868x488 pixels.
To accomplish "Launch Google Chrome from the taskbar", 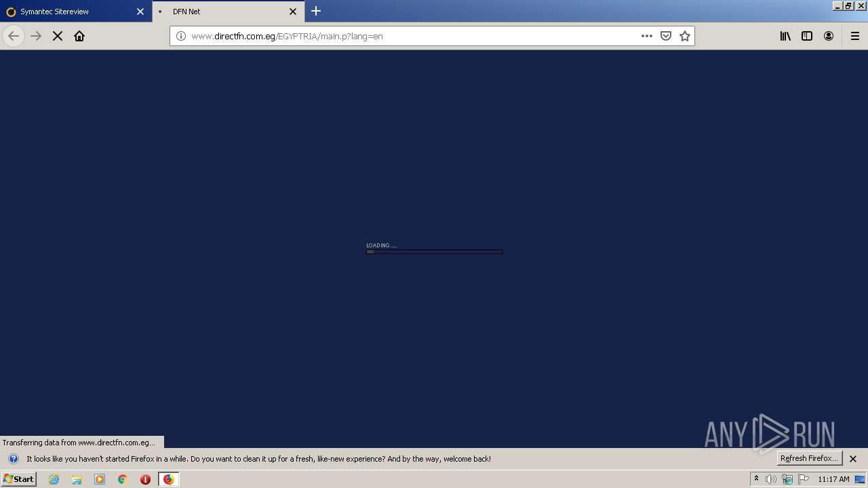I will tap(123, 479).
